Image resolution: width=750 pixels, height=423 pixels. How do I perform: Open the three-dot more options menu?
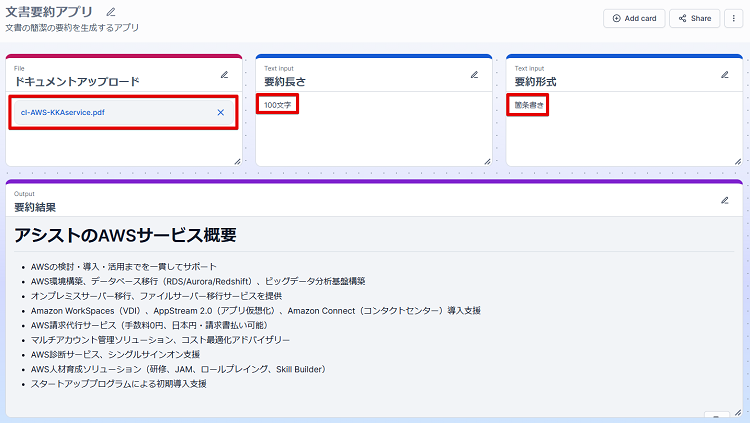tap(734, 18)
